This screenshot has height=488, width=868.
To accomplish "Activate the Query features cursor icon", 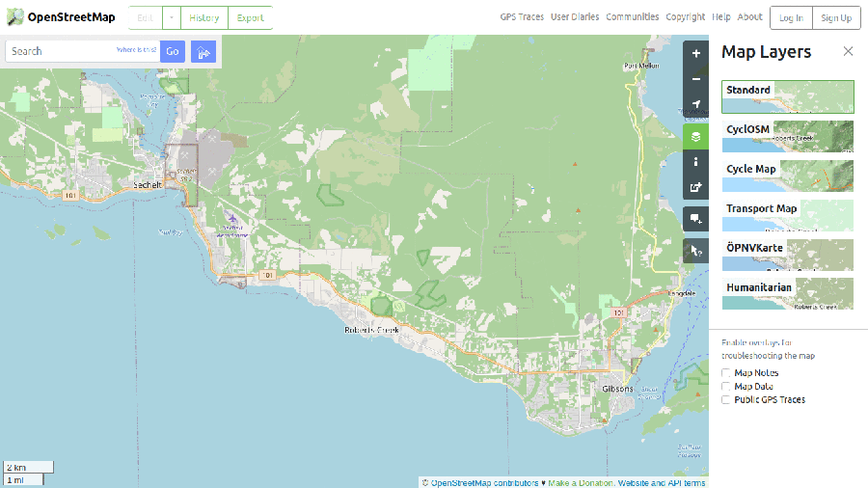I will click(x=695, y=251).
